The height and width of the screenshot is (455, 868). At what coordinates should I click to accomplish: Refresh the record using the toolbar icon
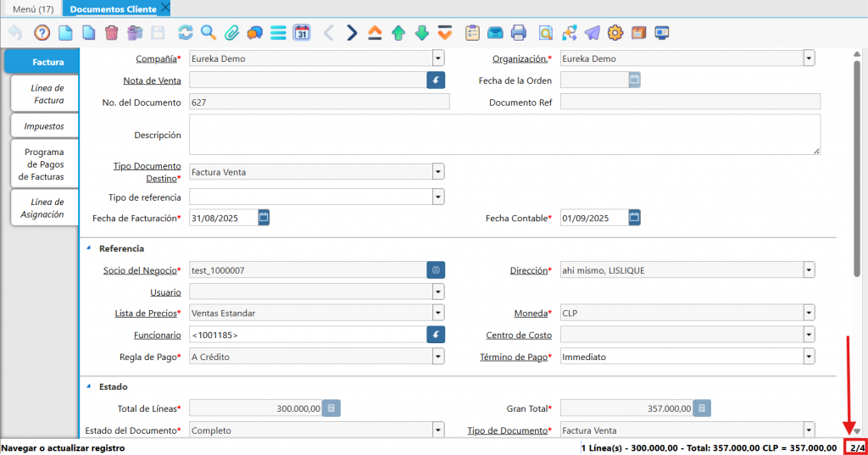(185, 33)
